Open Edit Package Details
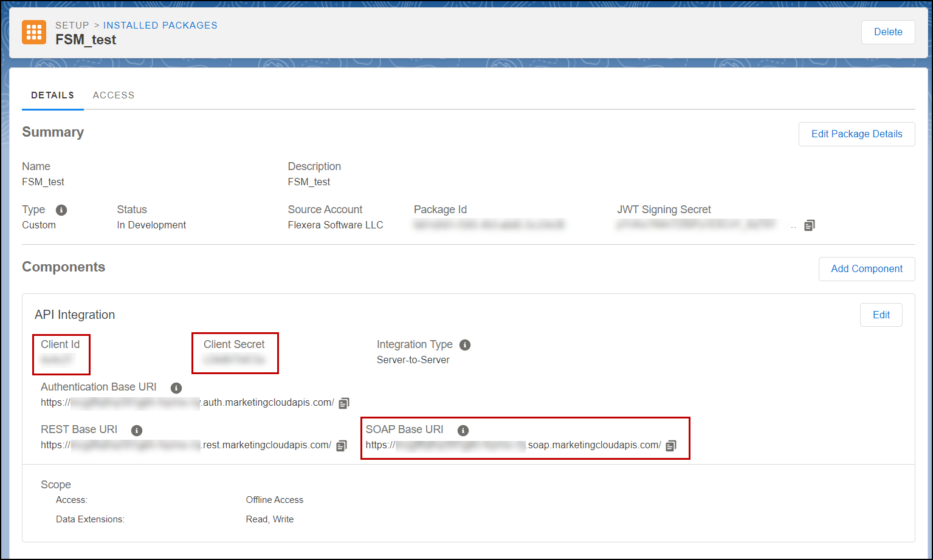This screenshot has height=560, width=933. tap(856, 134)
